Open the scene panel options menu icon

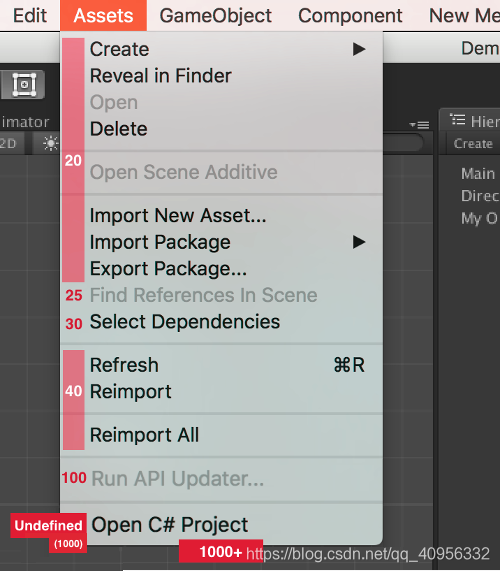click(420, 125)
